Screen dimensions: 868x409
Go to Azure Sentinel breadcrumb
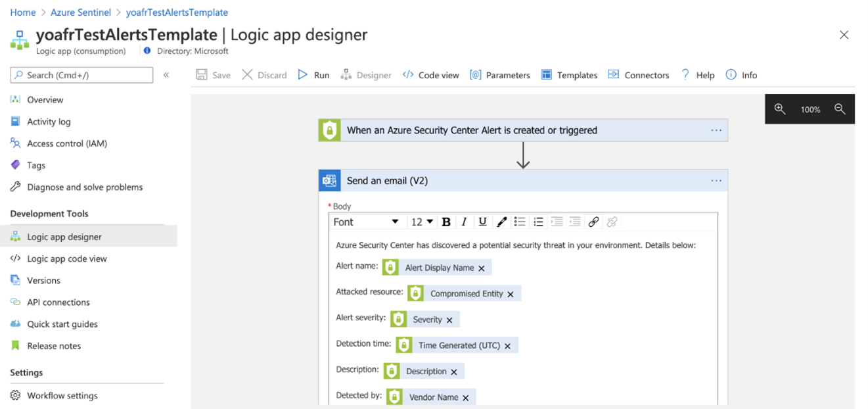82,12
